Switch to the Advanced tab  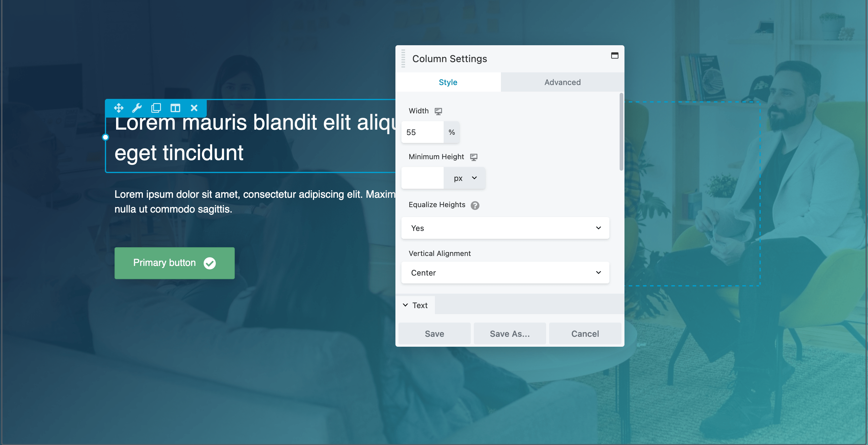(x=562, y=82)
